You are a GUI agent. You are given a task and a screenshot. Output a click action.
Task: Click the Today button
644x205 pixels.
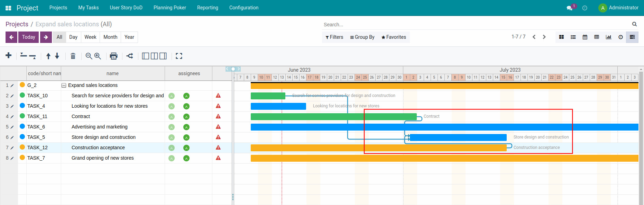[x=29, y=37]
